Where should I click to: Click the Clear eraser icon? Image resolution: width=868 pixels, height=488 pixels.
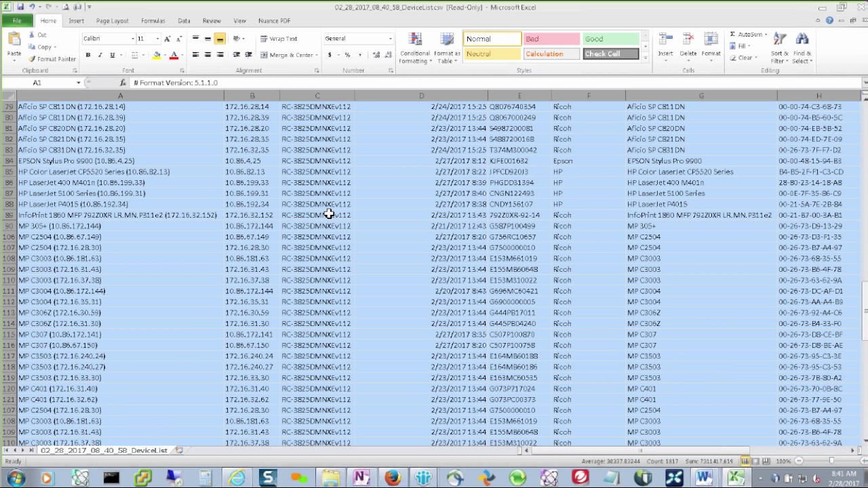[x=733, y=58]
